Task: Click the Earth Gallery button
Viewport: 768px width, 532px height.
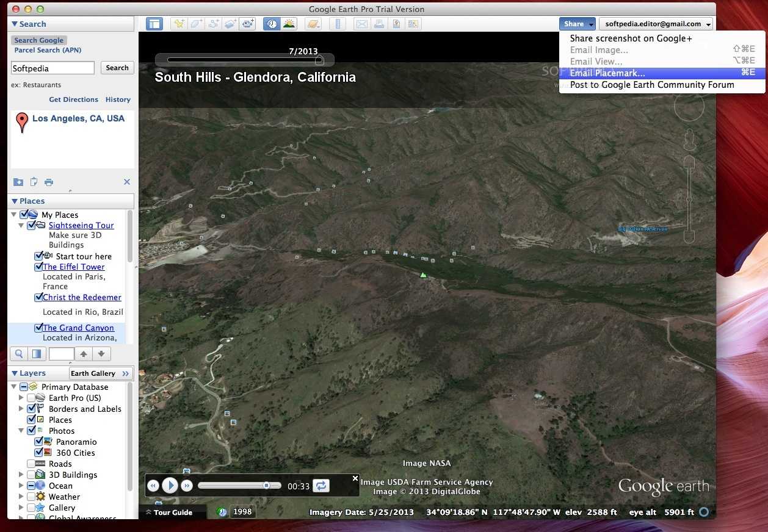Action: pos(101,373)
